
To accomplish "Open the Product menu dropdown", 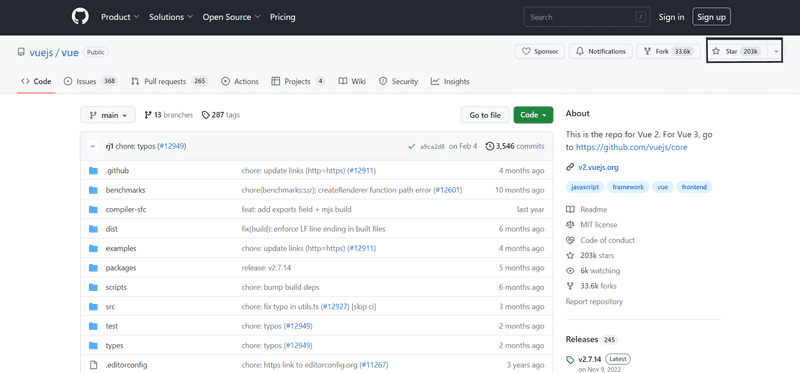I will pos(120,17).
